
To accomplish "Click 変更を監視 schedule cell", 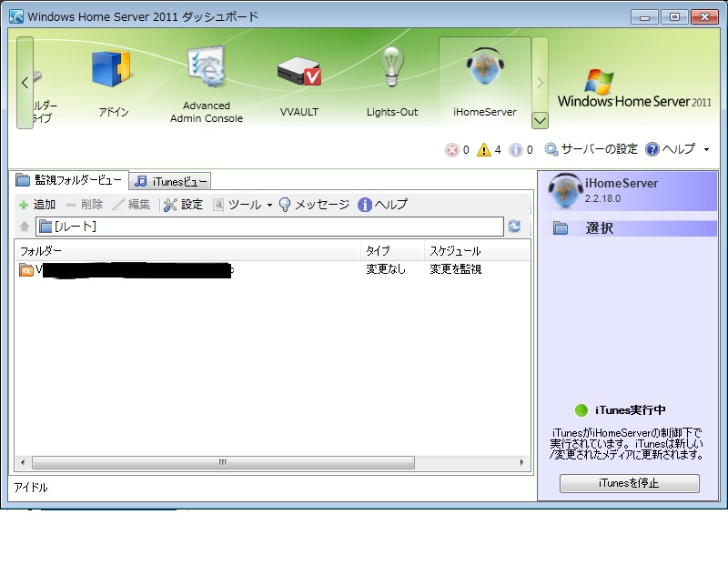I will point(456,269).
